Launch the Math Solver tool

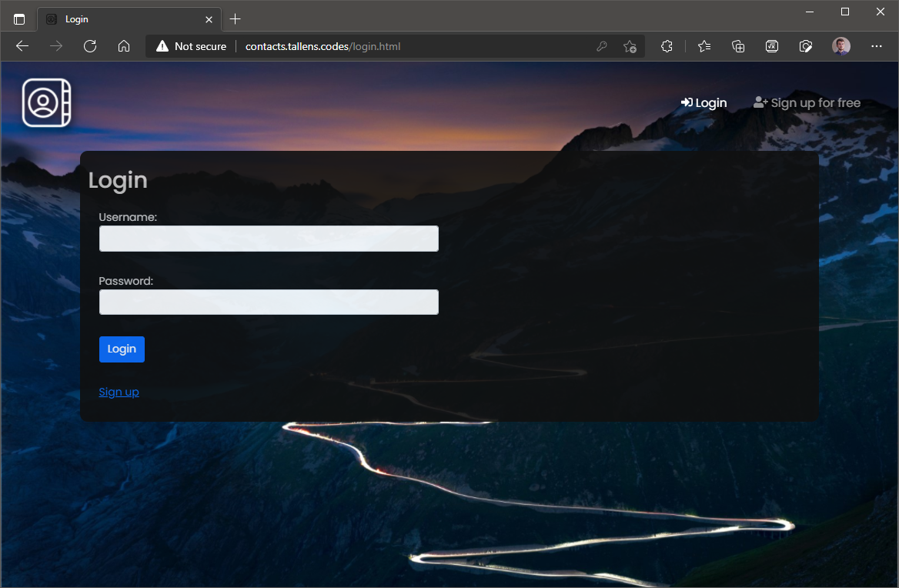(x=772, y=46)
